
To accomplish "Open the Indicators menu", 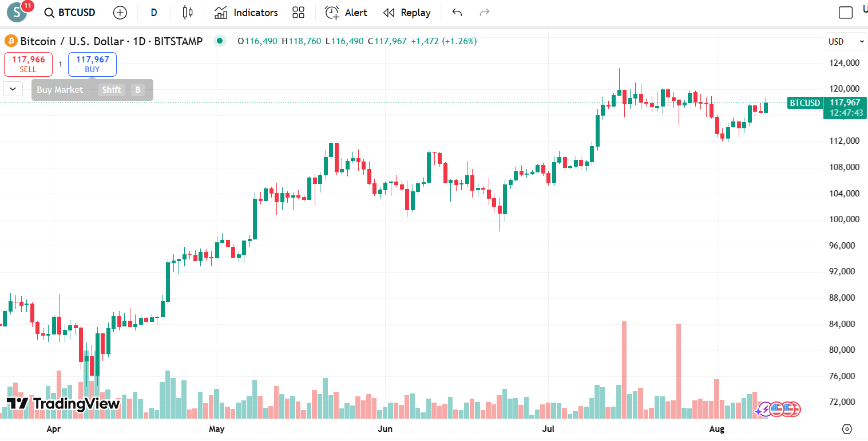I will click(246, 13).
